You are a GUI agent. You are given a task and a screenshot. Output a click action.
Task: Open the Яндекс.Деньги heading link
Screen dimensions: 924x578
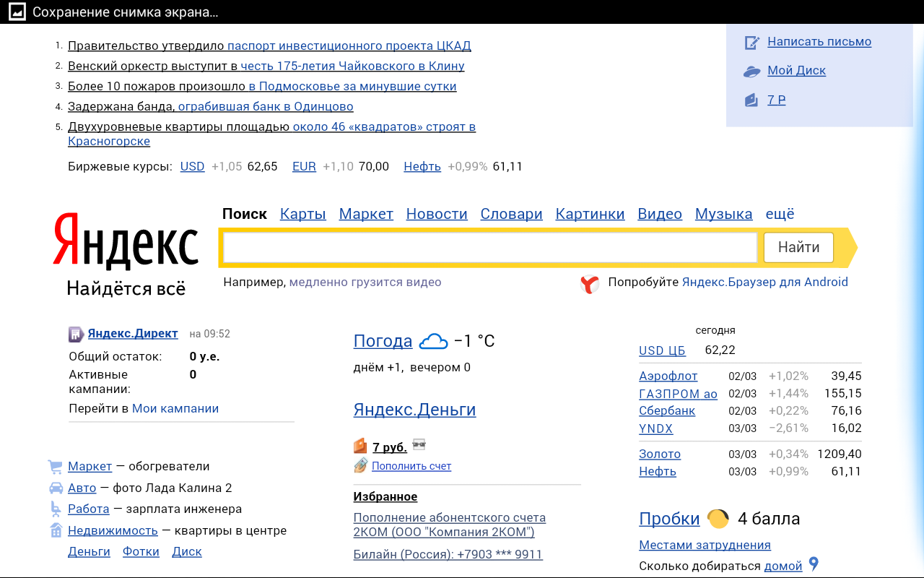415,410
